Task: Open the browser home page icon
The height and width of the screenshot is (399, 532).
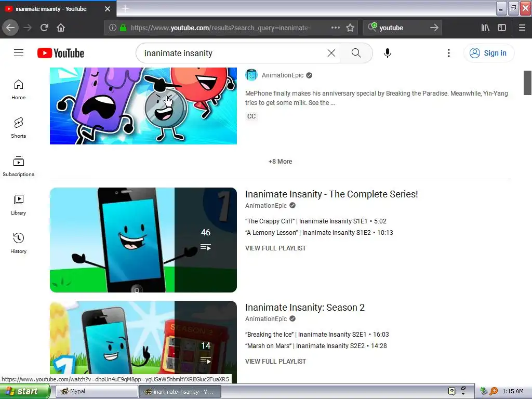Action: pyautogui.click(x=61, y=28)
